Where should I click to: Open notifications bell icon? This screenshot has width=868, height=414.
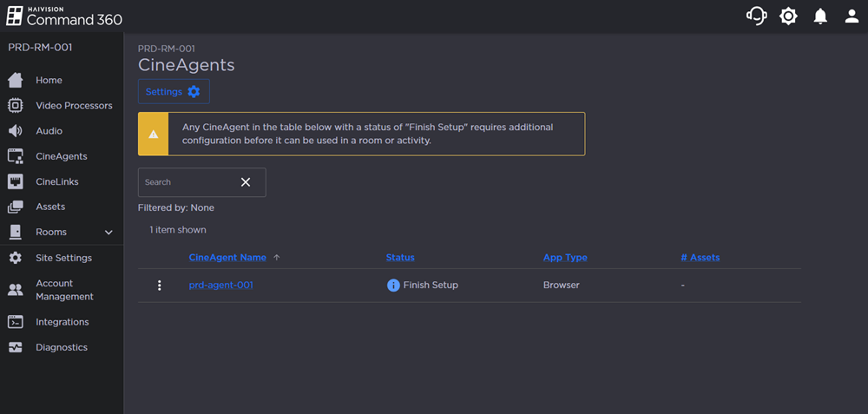click(820, 16)
